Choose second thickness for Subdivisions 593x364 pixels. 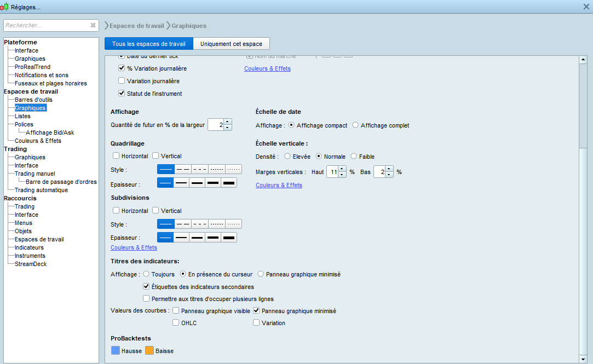pyautogui.click(x=182, y=238)
